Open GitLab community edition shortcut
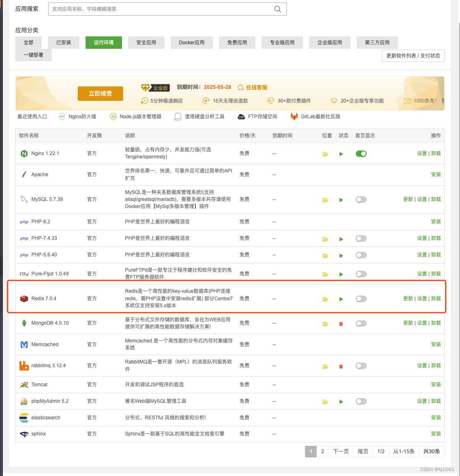460x476 pixels. (x=315, y=117)
